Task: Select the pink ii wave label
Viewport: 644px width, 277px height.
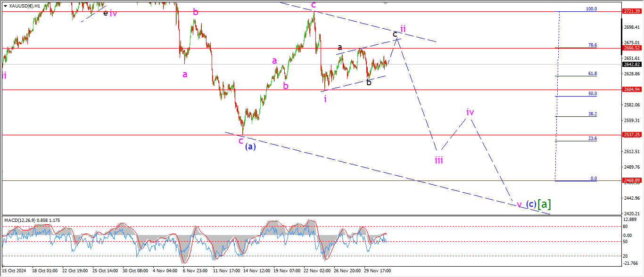Action: (x=403, y=28)
